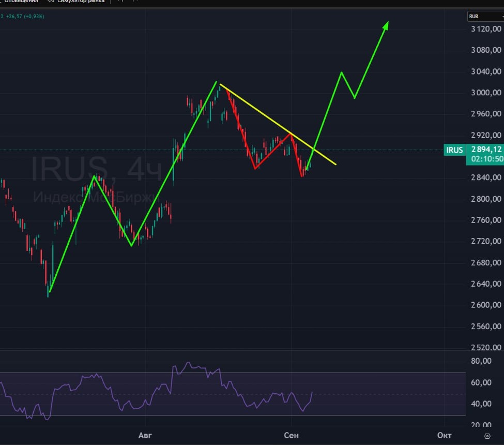The image size is (504, 445).
Task: Click the price change +26,57 (+0,93%)
Action: click(x=25, y=17)
